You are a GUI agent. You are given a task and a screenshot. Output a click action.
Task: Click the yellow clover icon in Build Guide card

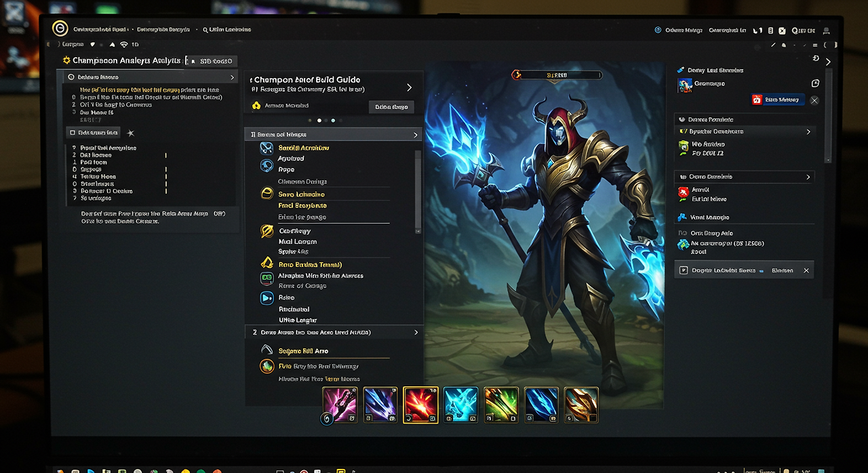coord(256,106)
